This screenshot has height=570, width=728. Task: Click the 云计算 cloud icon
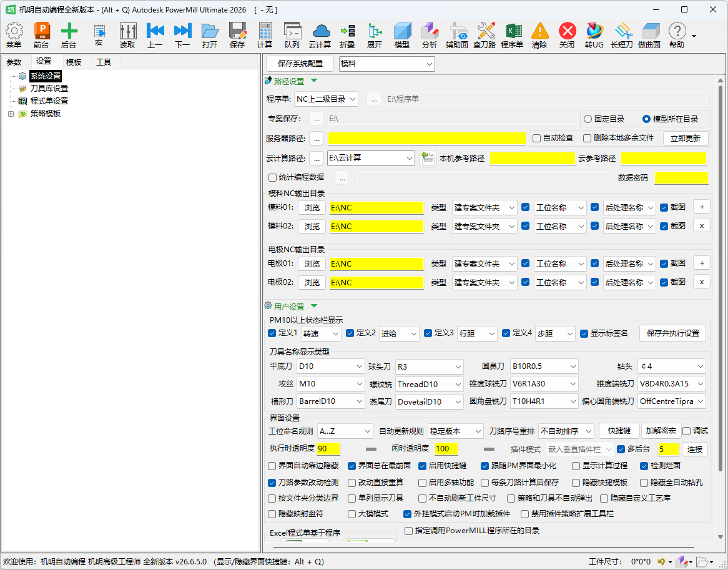(320, 36)
